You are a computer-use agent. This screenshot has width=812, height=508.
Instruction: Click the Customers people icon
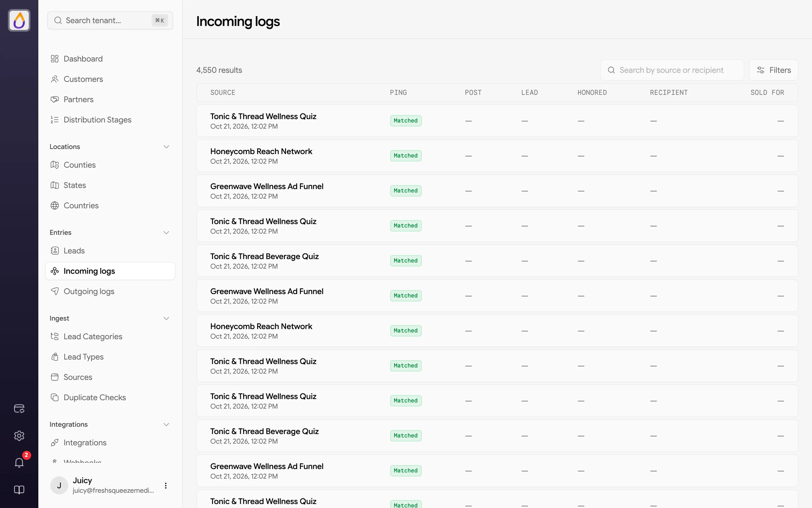(55, 79)
